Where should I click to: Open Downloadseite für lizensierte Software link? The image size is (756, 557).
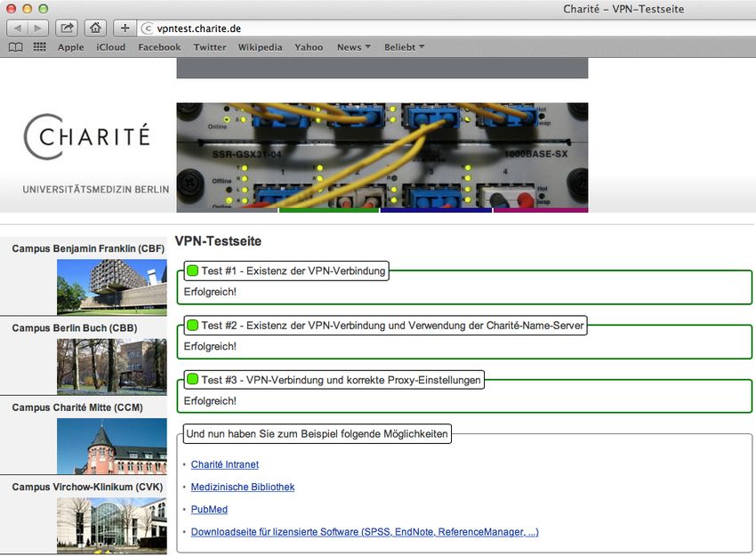pyautogui.click(x=365, y=532)
